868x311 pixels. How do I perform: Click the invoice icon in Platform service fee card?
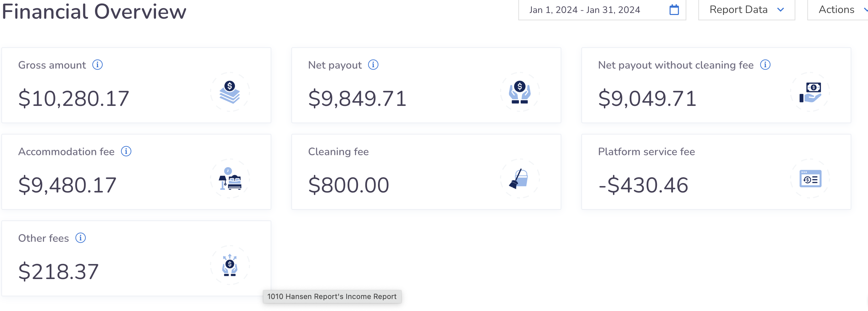(x=810, y=178)
